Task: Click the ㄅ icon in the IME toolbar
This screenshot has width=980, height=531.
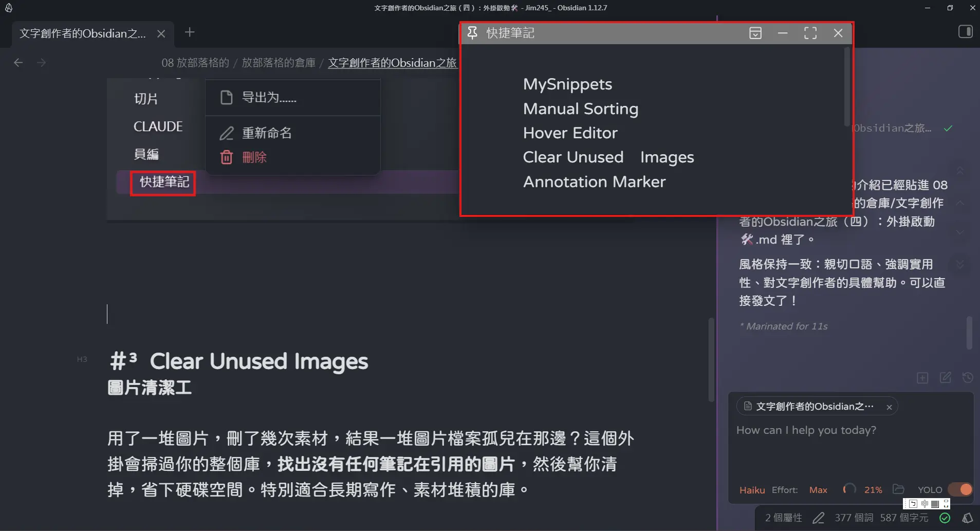Action: (x=913, y=504)
